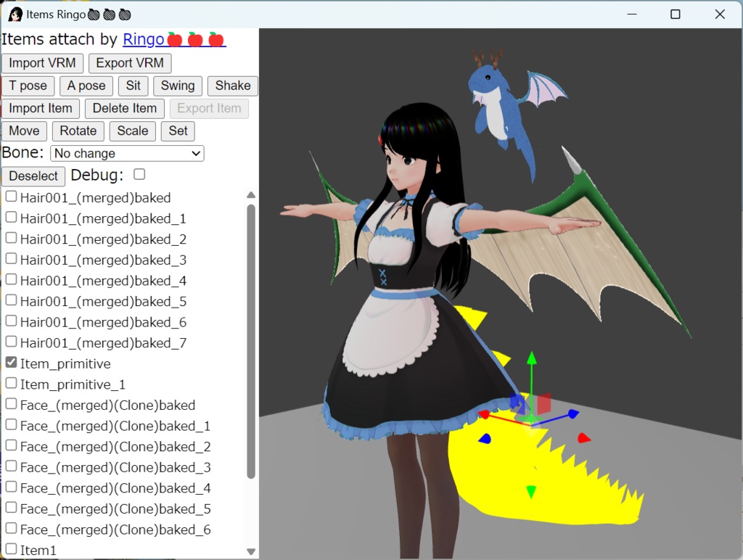The image size is (743, 560).
Task: Click the first apple emoji beside Ringo
Action: coord(176,39)
